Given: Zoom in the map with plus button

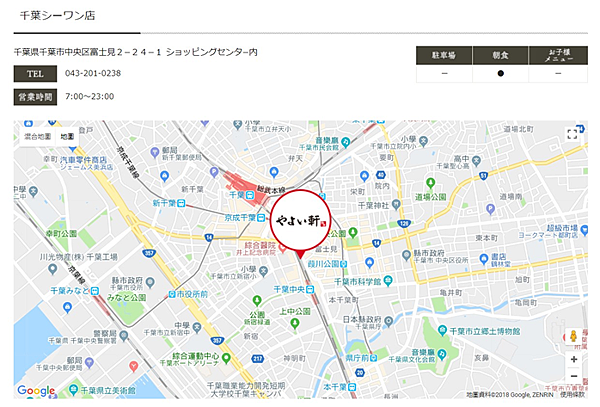Looking at the screenshot, I should pyautogui.click(x=574, y=359).
